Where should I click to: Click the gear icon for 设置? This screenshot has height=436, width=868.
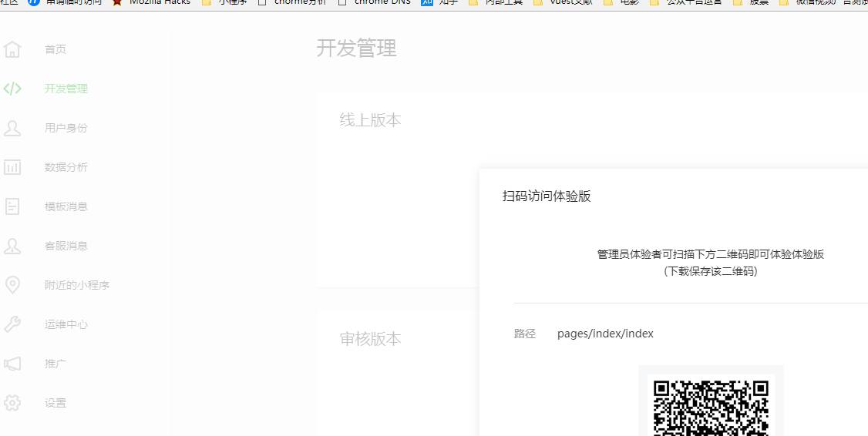tap(12, 403)
